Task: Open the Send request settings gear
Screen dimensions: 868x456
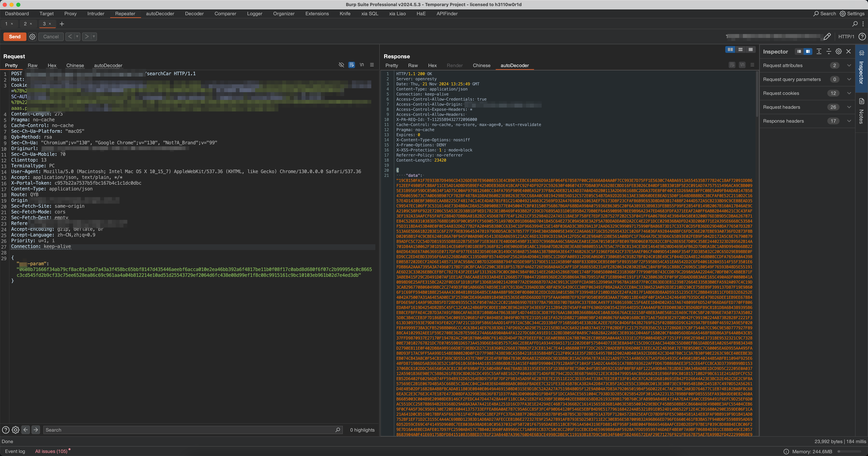Action: [32, 37]
